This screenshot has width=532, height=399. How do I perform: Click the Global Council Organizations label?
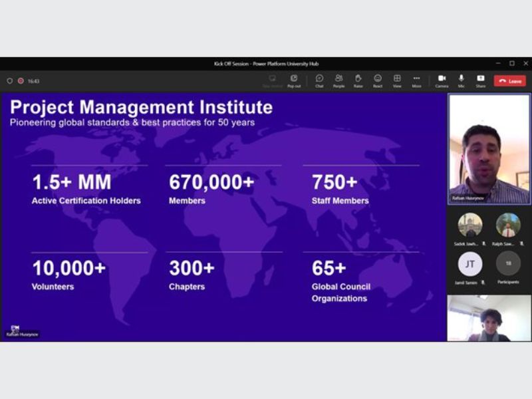(x=341, y=293)
